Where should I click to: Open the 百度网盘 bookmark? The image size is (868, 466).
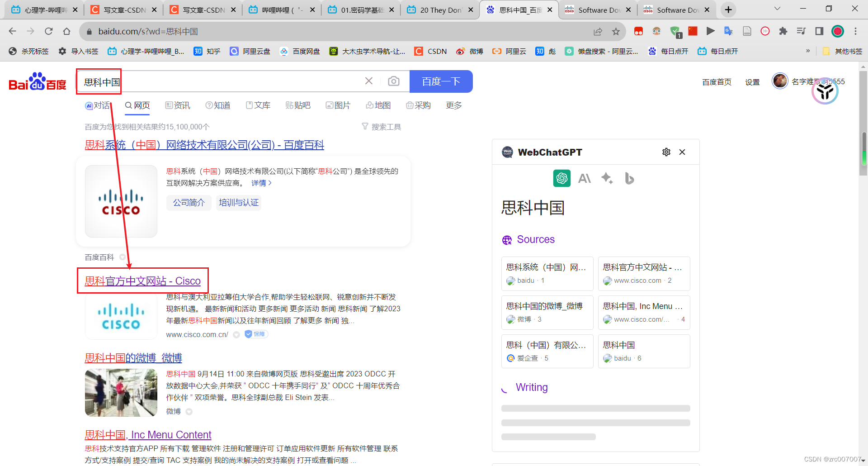click(300, 51)
